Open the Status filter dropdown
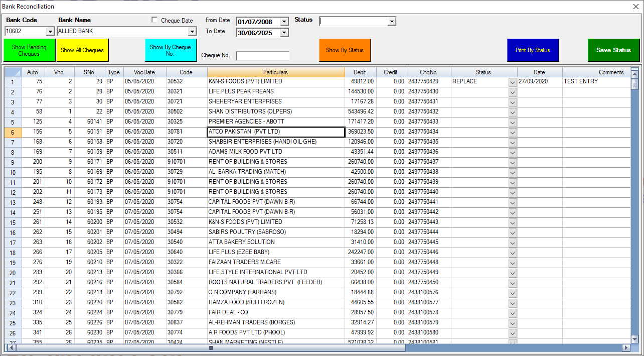The width and height of the screenshot is (644, 356). pos(392,22)
